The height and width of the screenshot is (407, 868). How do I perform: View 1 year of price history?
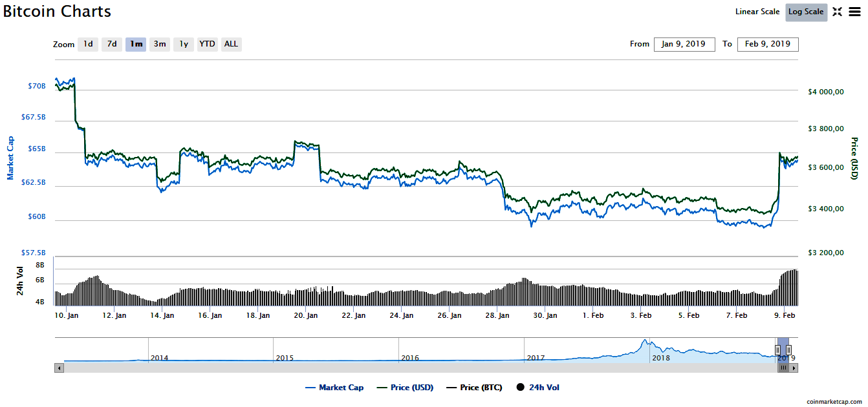[183, 44]
